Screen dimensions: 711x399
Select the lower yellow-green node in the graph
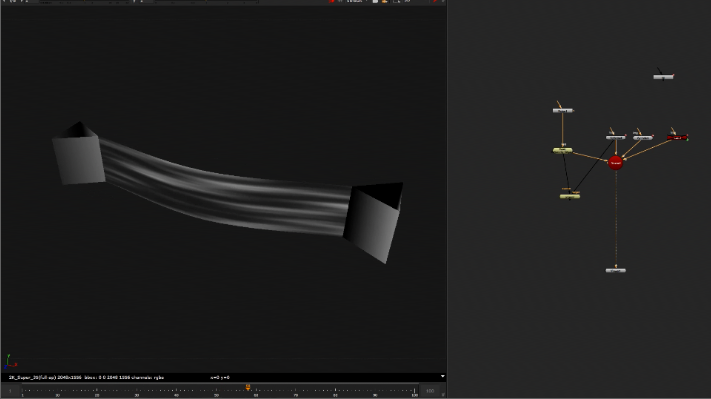[570, 196]
